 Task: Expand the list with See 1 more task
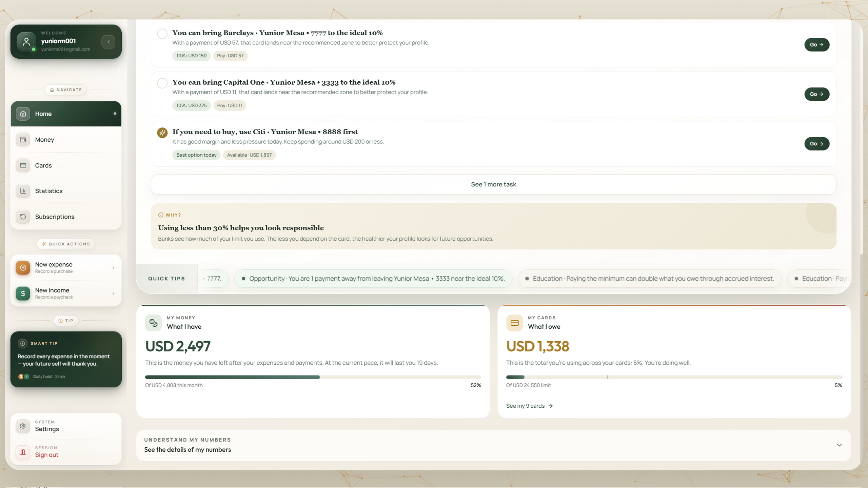click(x=493, y=184)
